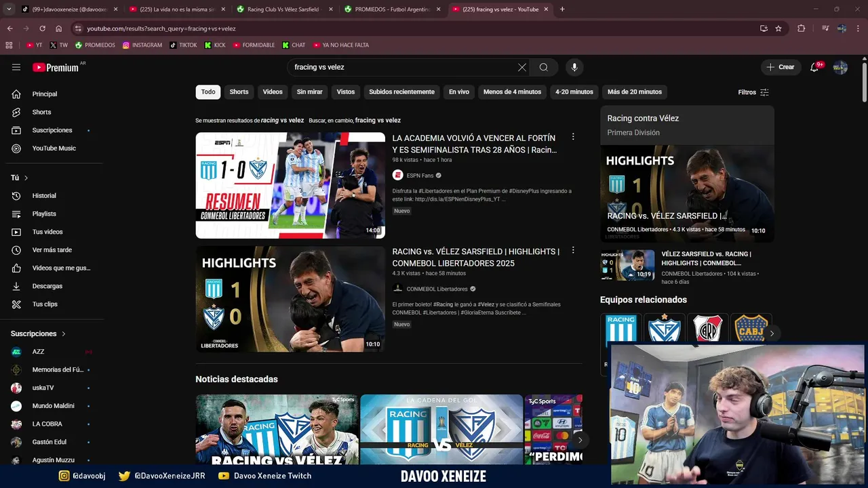Viewport: 868px width, 488px height.
Task: Open ESPN Fans channel link
Action: pyautogui.click(x=420, y=176)
